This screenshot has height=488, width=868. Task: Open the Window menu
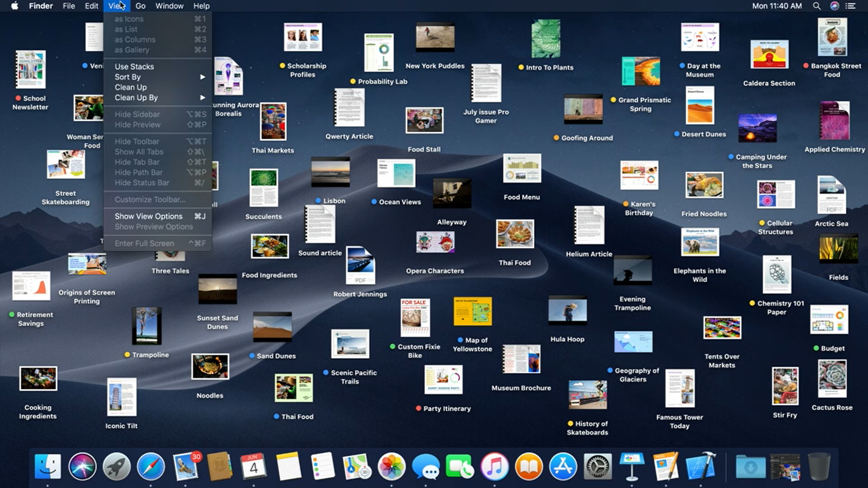point(169,6)
